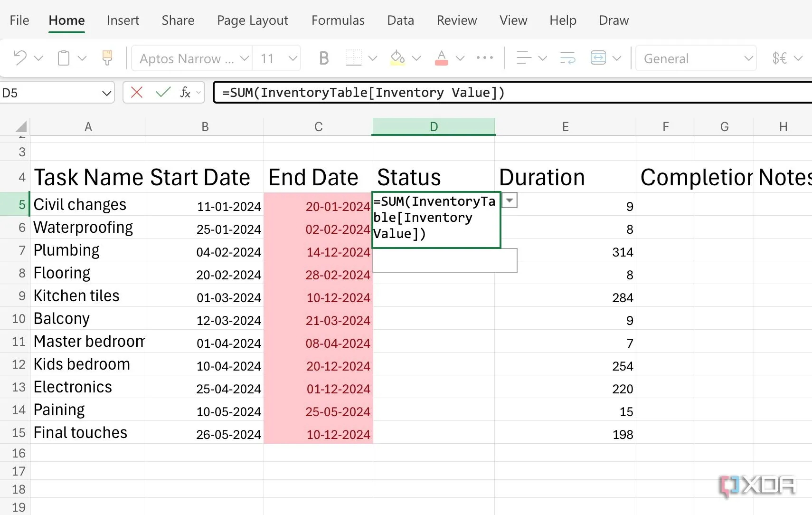Click the Name Box showing D5

[50, 93]
